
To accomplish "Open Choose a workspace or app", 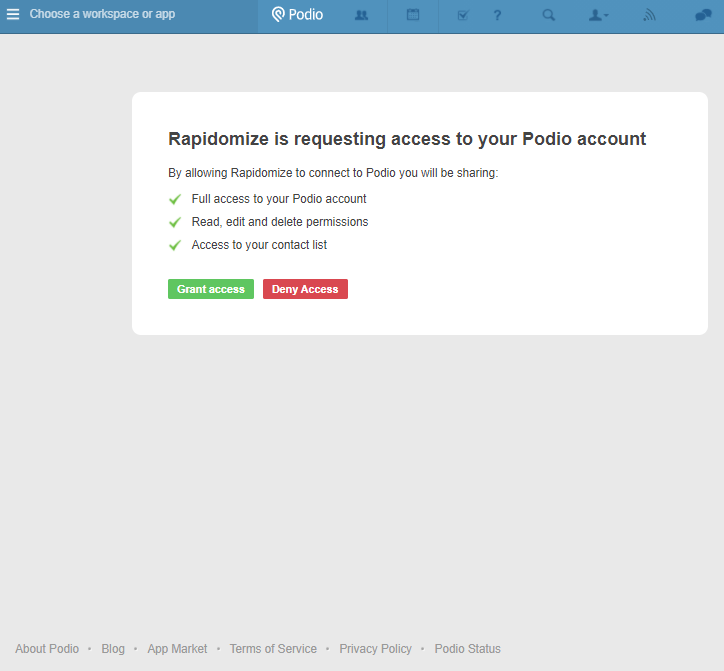I will [102, 14].
